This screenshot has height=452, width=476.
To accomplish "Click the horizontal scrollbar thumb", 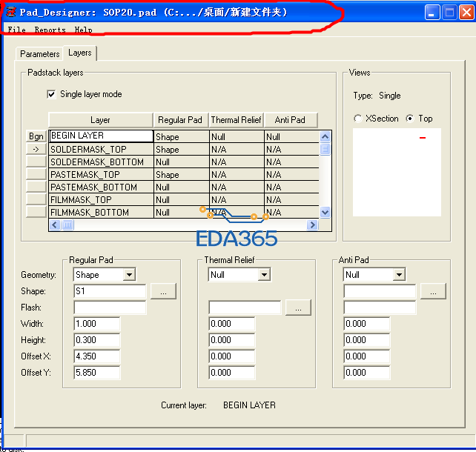I will (x=67, y=225).
